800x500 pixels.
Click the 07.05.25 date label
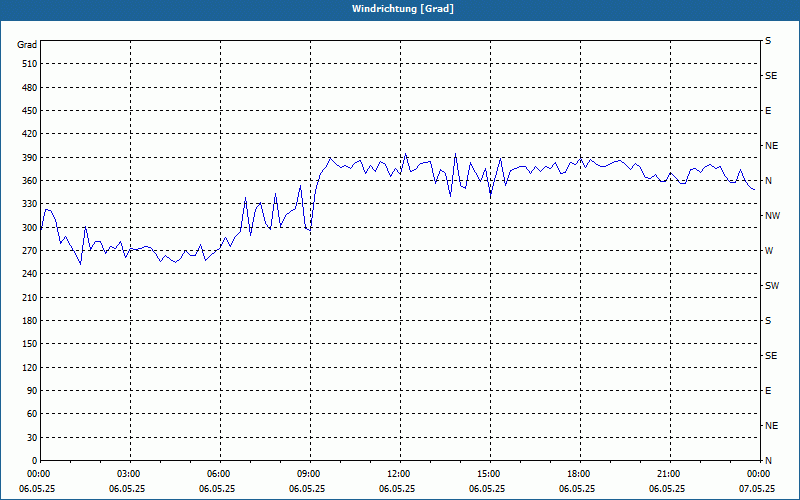[x=757, y=489]
